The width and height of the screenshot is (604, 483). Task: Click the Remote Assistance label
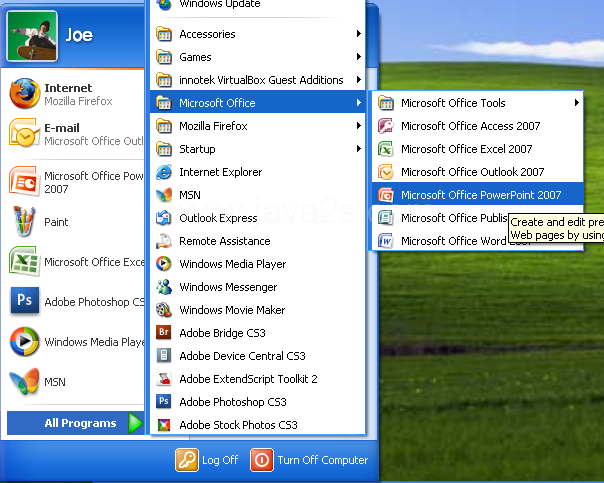225,241
